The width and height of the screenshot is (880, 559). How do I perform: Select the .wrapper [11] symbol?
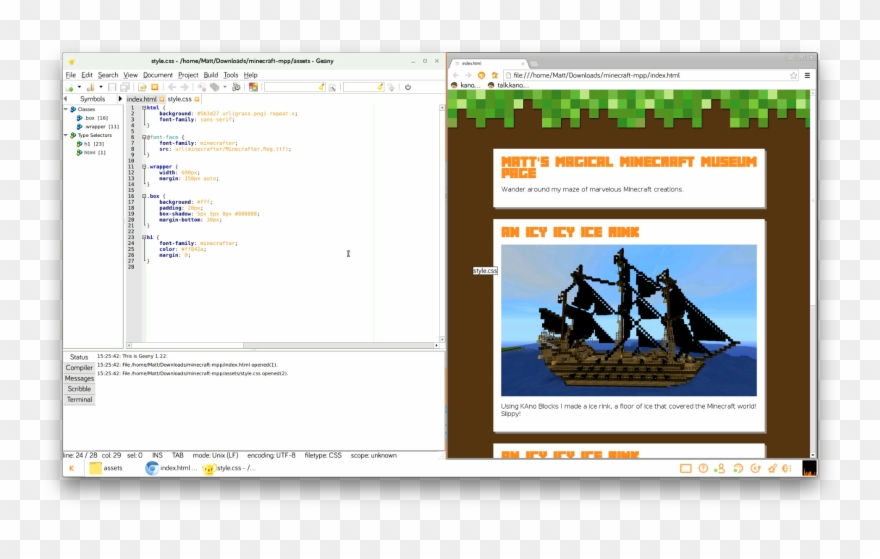tap(98, 127)
